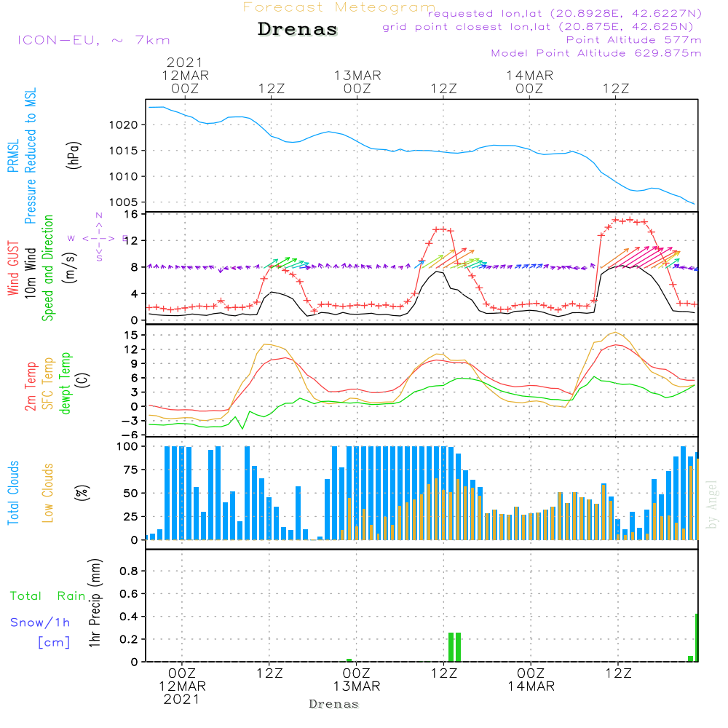This screenshot has width=728, height=728.
Task: Click the blue "Total Clouds" legend label
Action: tap(12, 493)
